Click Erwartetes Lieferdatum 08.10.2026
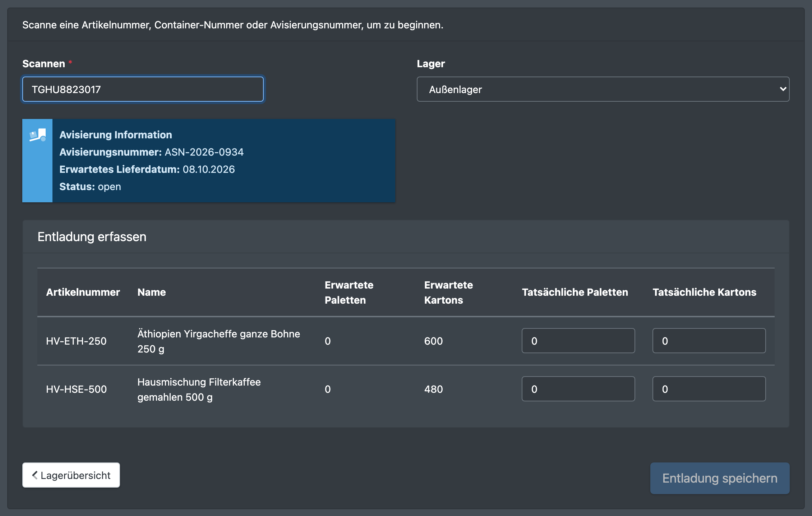This screenshot has width=812, height=516. coord(147,169)
